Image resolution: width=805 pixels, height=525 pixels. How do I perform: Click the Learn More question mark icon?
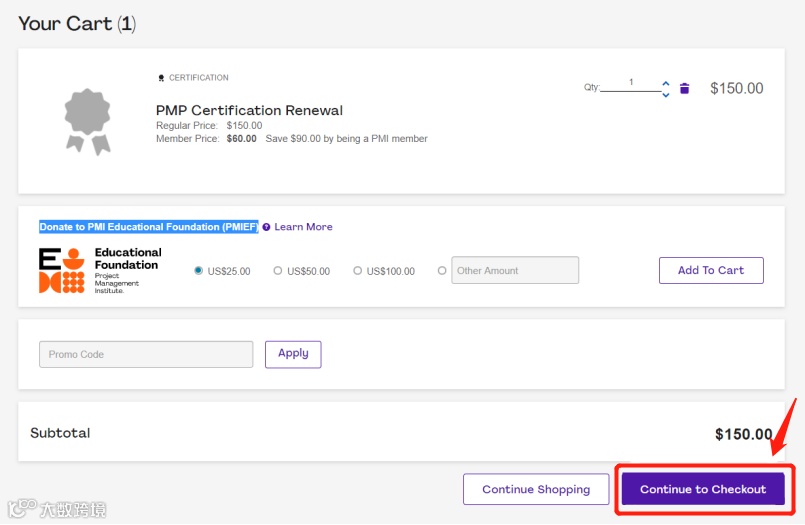[x=266, y=227]
